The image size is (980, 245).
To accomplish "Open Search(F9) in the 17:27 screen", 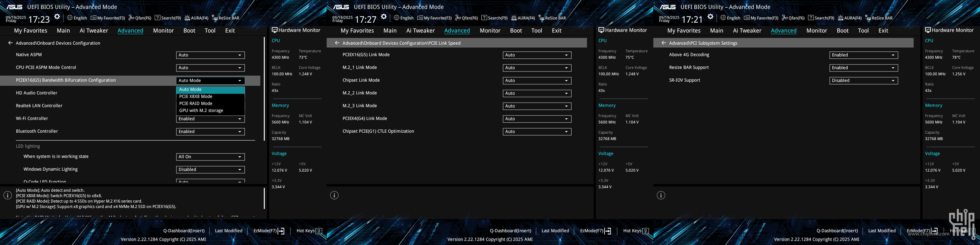I will pyautogui.click(x=494, y=18).
